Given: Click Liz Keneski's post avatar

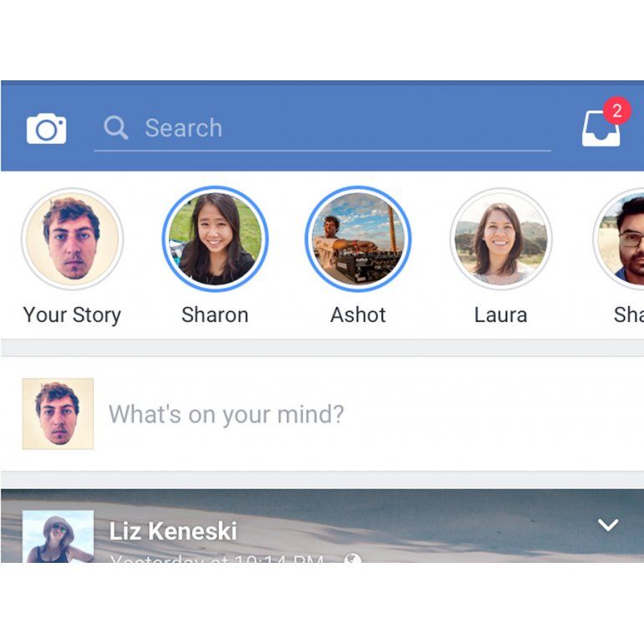Looking at the screenshot, I should coord(58,536).
